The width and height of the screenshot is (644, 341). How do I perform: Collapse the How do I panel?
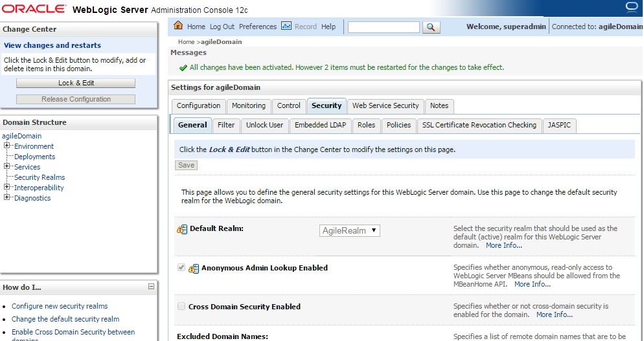tap(151, 287)
